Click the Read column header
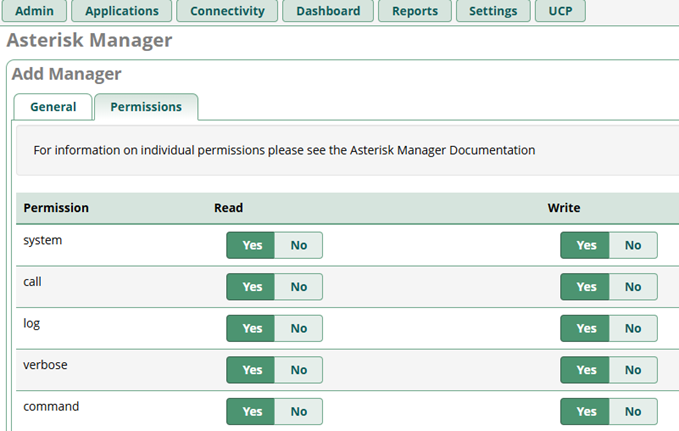The image size is (679, 431). pyautogui.click(x=228, y=208)
